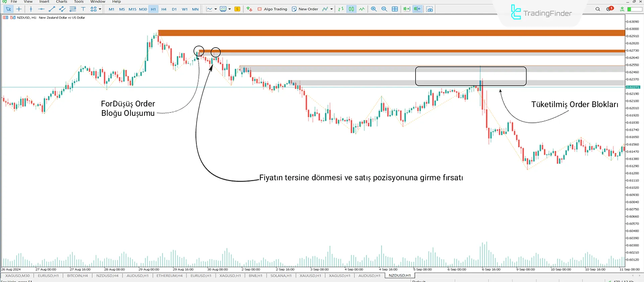Viewport: 644px width, 282px height.
Task: Draw a vertical line with toolbar tool
Action: 31,9
